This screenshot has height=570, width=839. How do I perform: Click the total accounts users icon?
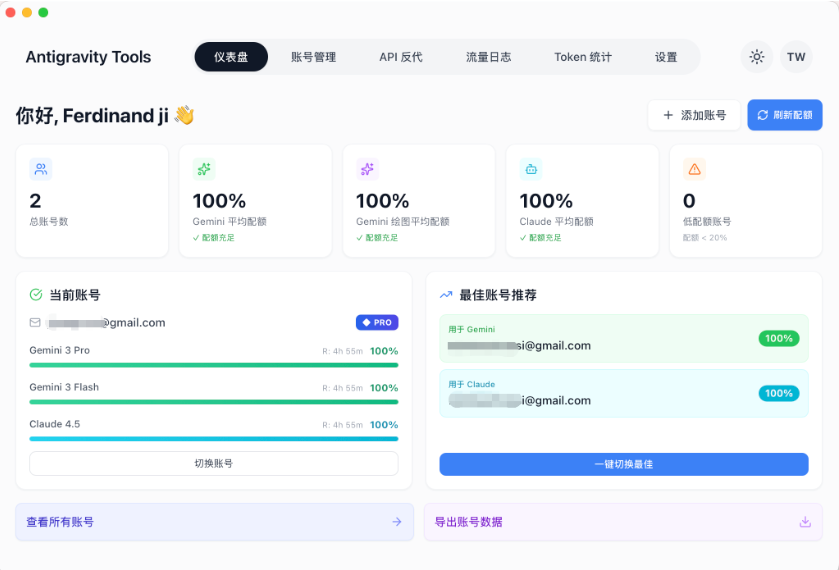coord(41,169)
